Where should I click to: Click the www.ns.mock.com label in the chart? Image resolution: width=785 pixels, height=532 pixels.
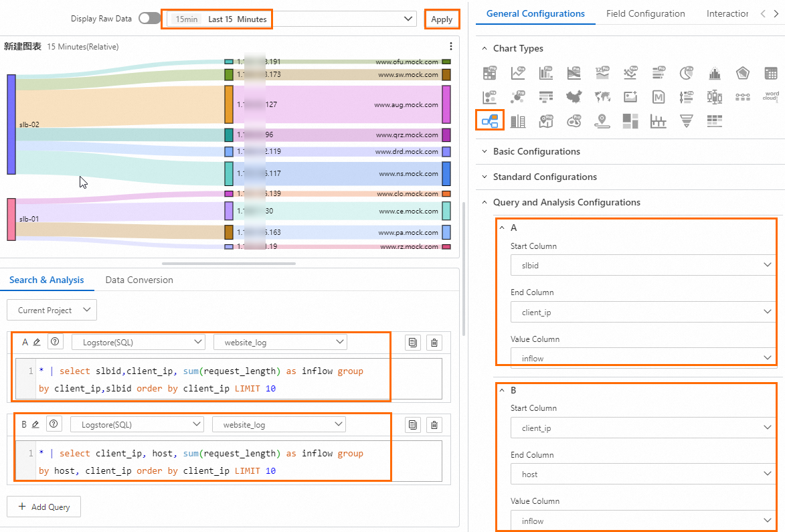pos(408,174)
